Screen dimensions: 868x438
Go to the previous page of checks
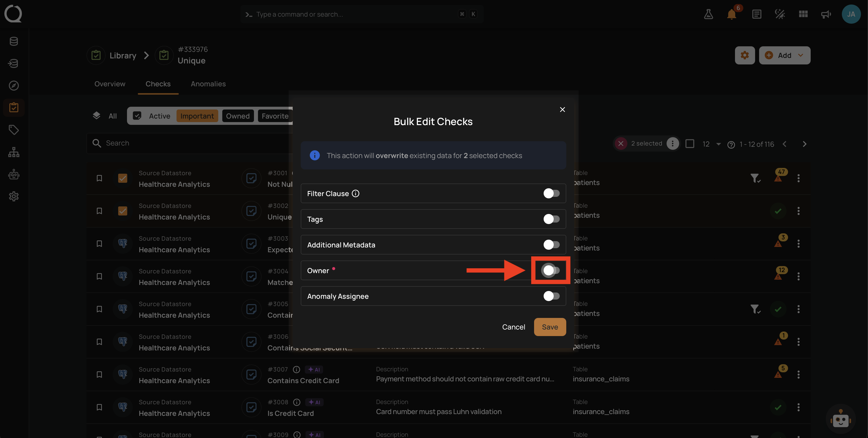point(784,144)
